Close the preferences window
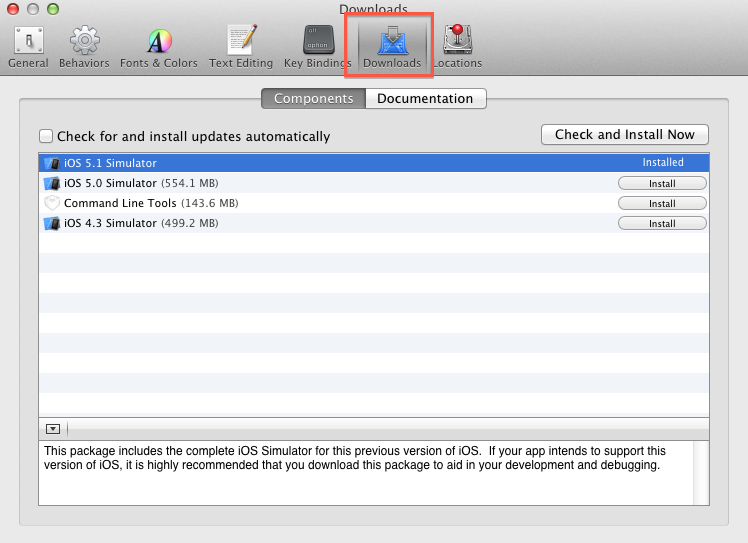The height and width of the screenshot is (543, 748). pyautogui.click(x=12, y=9)
